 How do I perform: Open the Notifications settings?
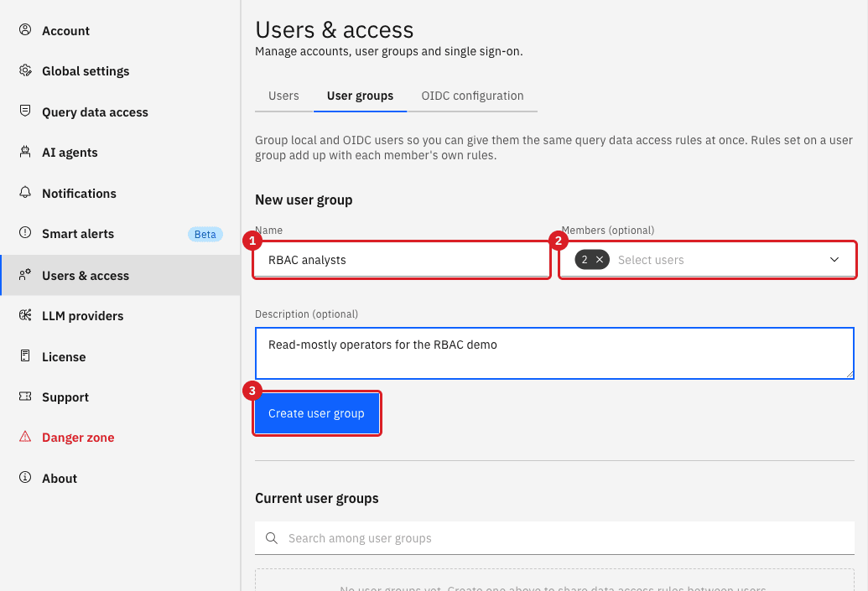tap(120, 194)
